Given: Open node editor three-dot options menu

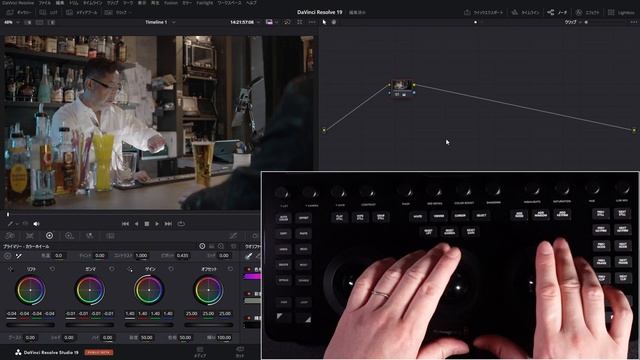Looking at the screenshot, I should coord(633,22).
